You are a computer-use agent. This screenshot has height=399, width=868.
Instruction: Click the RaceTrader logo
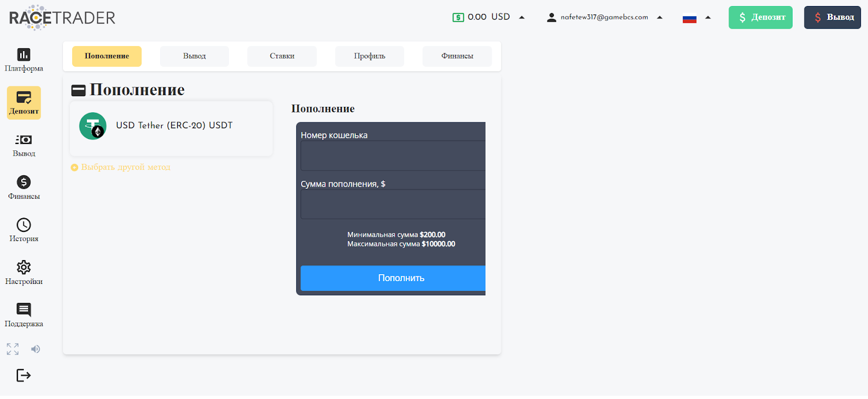[62, 18]
